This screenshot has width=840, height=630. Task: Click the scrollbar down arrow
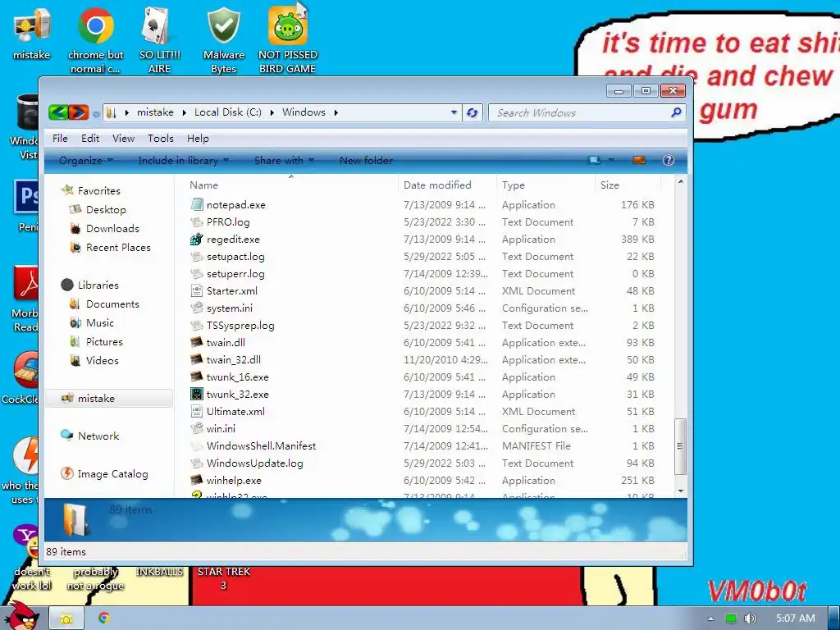point(680,491)
